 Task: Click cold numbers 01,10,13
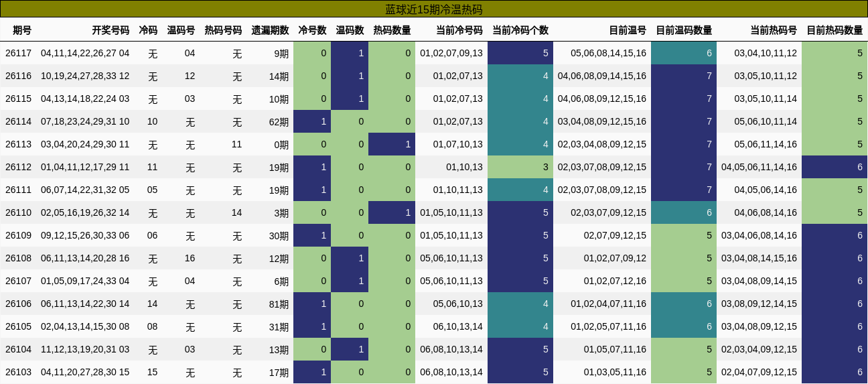coord(464,167)
